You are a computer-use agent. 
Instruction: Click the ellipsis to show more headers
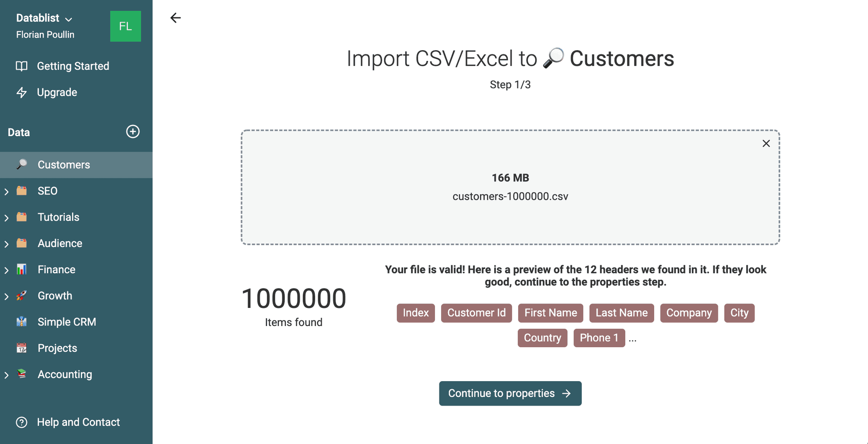(632, 339)
